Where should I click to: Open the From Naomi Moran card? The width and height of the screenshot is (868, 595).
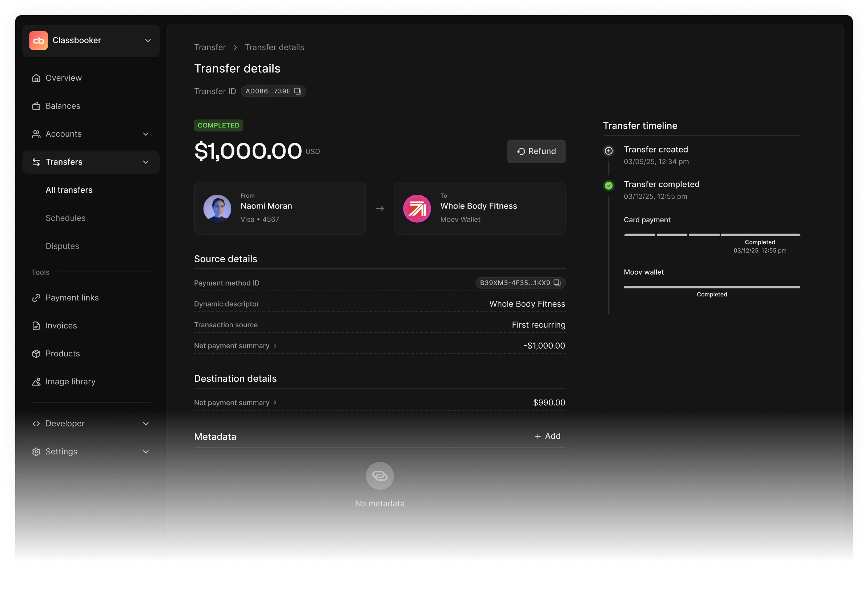pos(280,209)
